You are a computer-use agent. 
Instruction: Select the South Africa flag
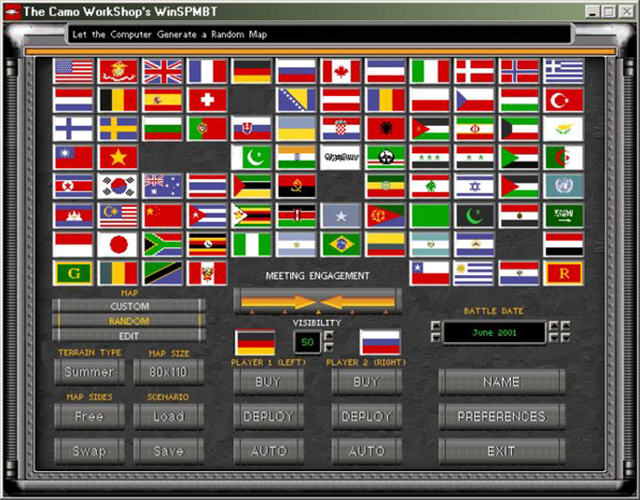coord(162,244)
